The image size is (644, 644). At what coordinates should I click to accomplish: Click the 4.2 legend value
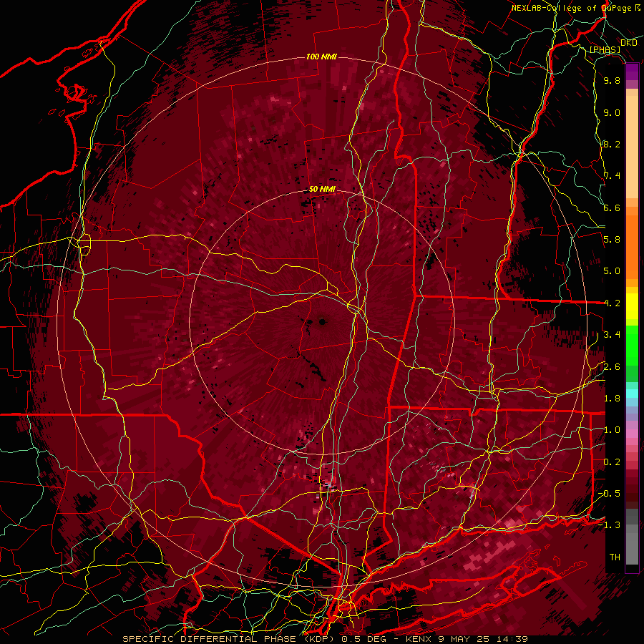(612, 303)
